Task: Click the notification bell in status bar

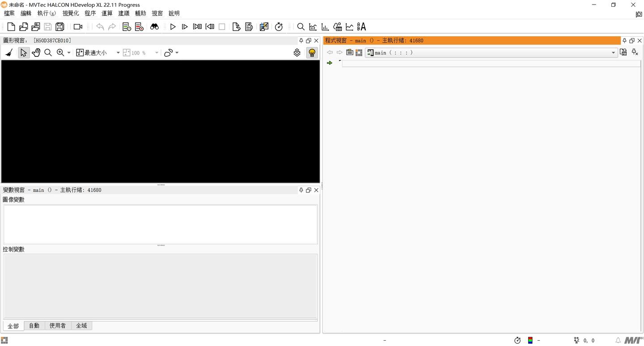Action: 619,341
